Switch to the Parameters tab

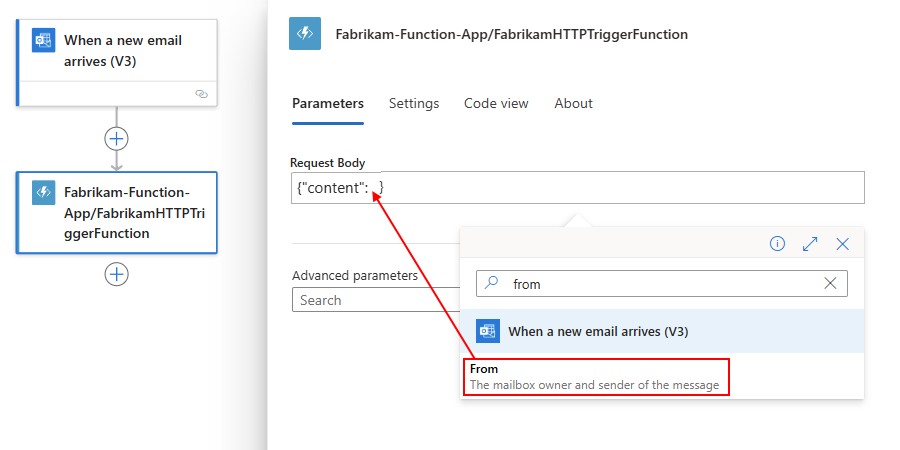point(328,104)
